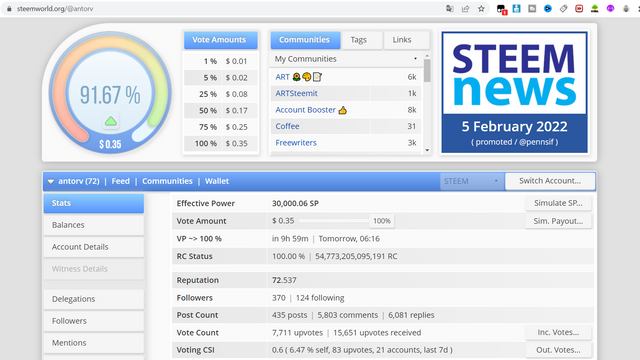
Task: Click the palette emoji next to ART
Action: click(x=307, y=77)
